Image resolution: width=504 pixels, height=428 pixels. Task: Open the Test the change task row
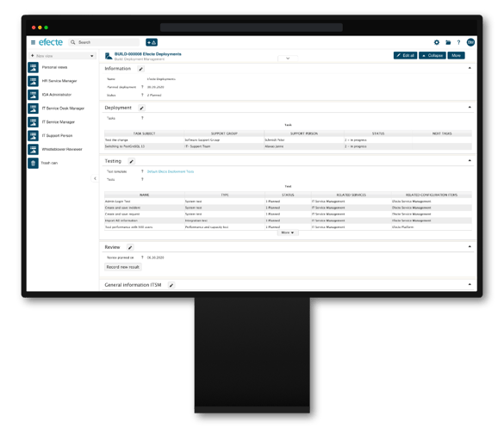point(288,140)
